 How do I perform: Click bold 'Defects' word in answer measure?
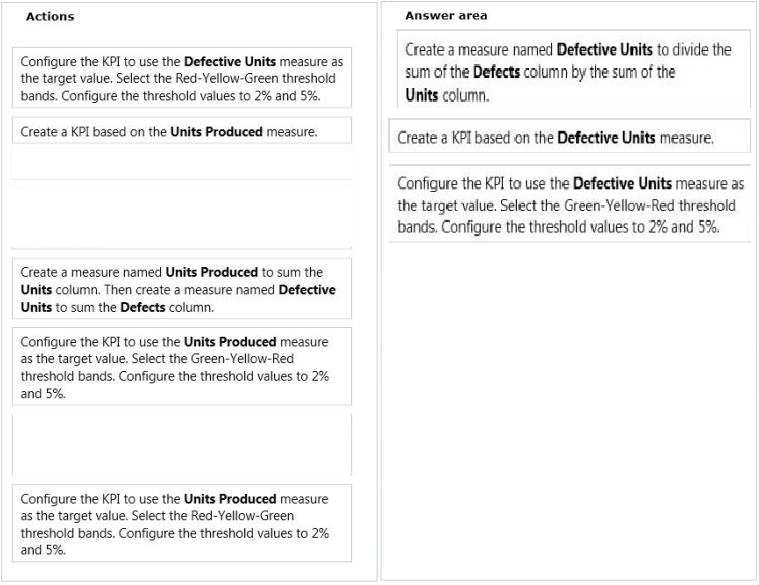pyautogui.click(x=496, y=72)
